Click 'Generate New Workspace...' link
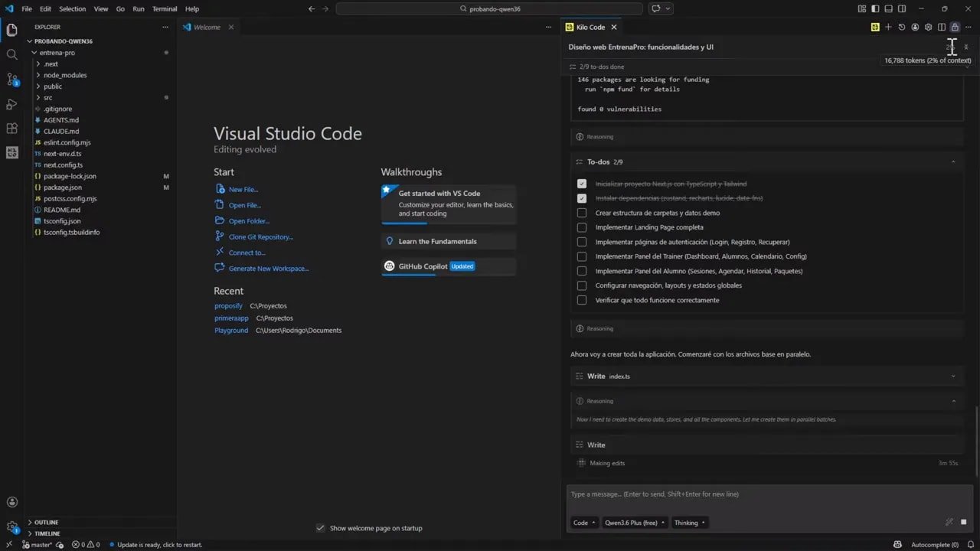 pyautogui.click(x=269, y=269)
